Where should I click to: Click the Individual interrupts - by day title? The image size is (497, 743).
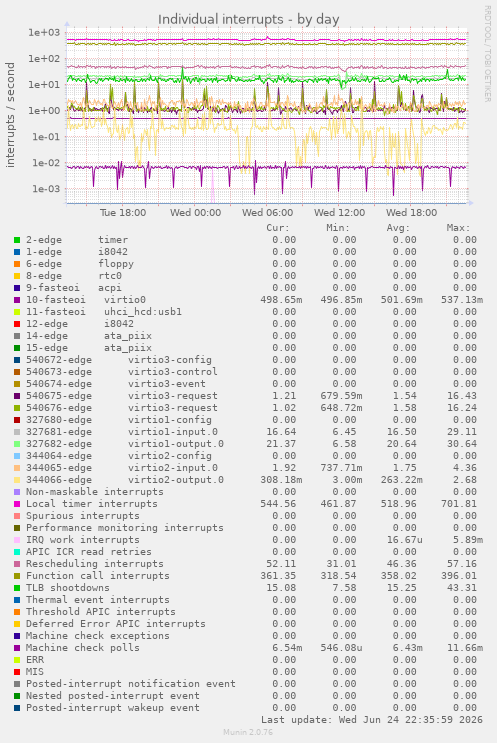(x=248, y=19)
